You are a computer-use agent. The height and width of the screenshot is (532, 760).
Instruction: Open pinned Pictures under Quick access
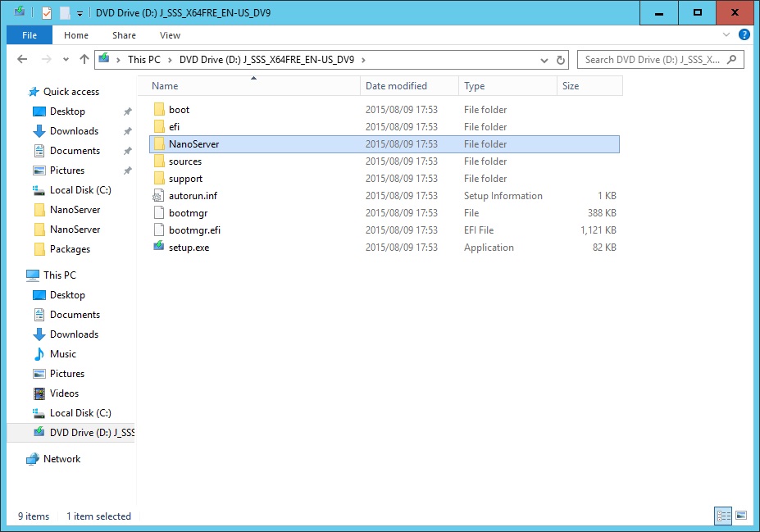[67, 171]
